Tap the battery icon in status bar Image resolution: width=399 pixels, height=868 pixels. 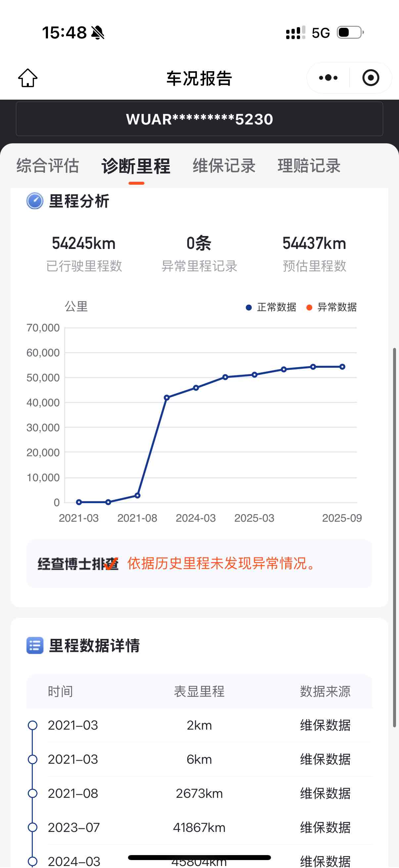(x=350, y=33)
